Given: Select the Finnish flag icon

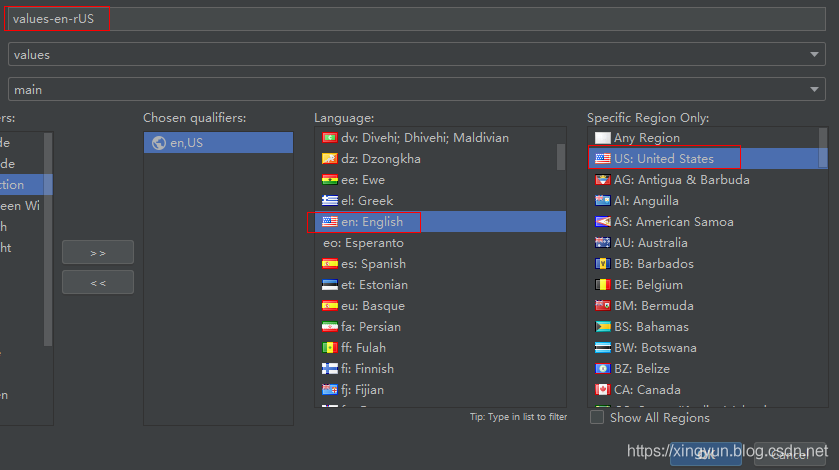Looking at the screenshot, I should [329, 369].
